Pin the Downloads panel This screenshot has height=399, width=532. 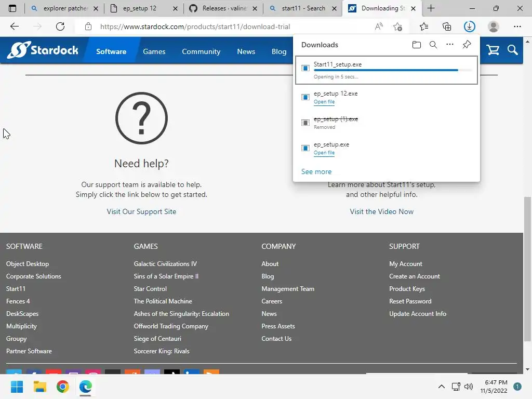coord(467,45)
